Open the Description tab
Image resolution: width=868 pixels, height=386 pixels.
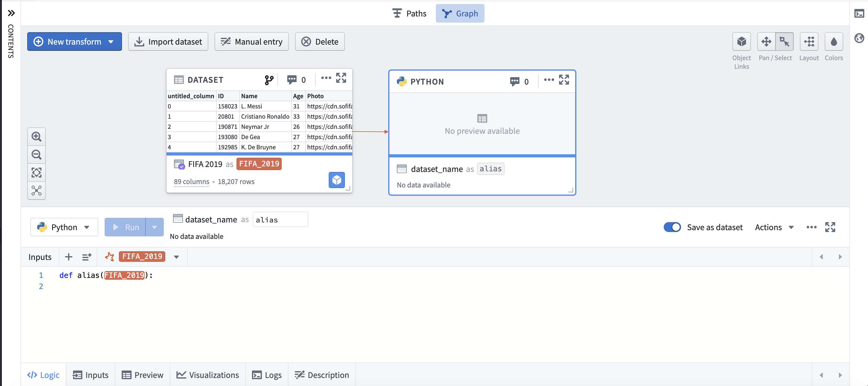(x=322, y=375)
